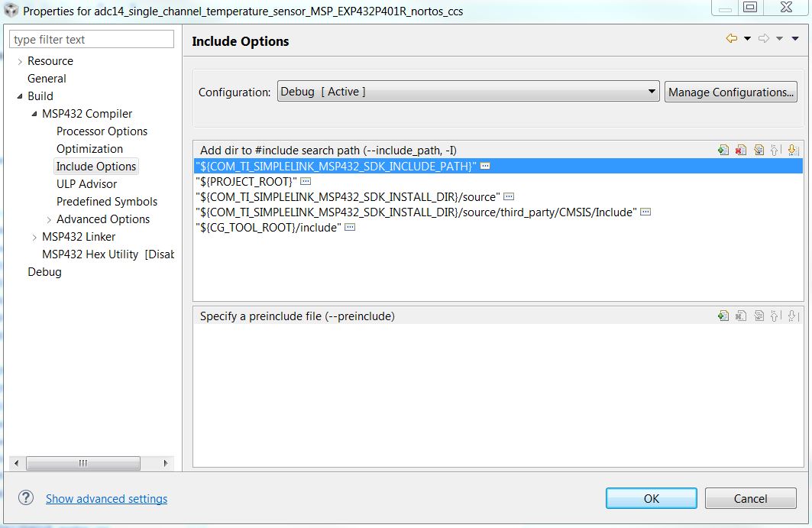Open ellipsis beside CMSIS/Include entry
This screenshot has width=812, height=528.
tap(645, 212)
